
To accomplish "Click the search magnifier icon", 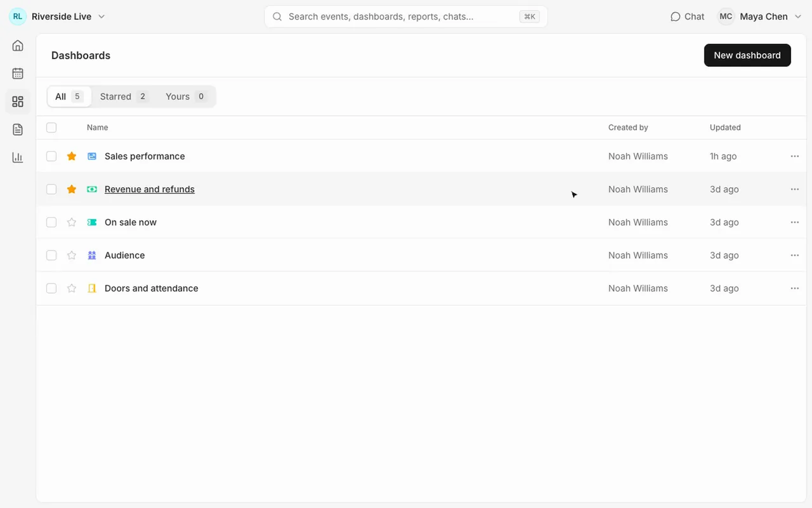I will [x=277, y=17].
